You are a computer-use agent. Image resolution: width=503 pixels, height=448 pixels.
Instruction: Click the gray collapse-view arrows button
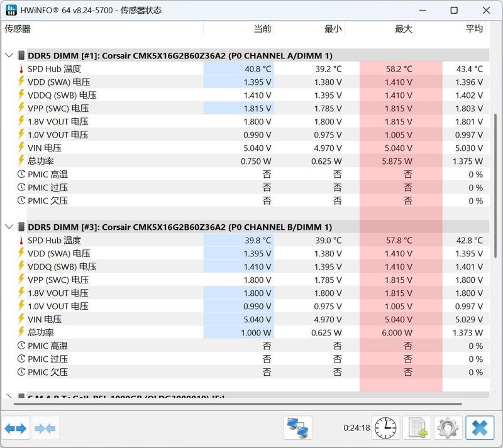tap(45, 429)
